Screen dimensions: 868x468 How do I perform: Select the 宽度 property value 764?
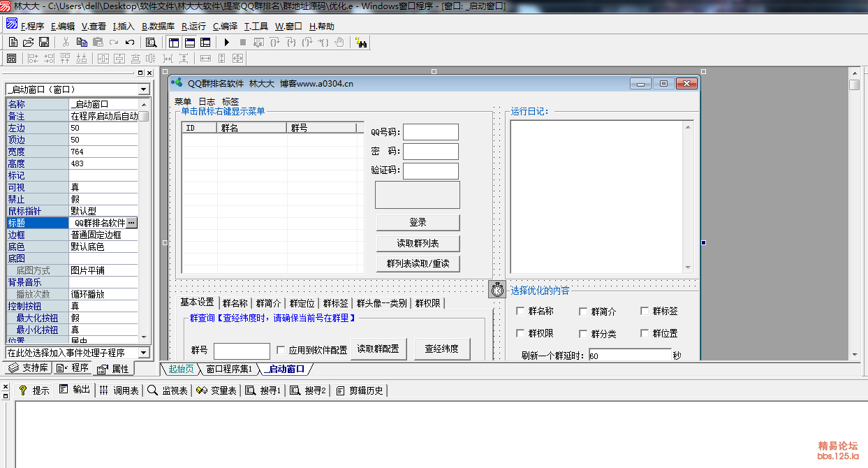coord(103,152)
